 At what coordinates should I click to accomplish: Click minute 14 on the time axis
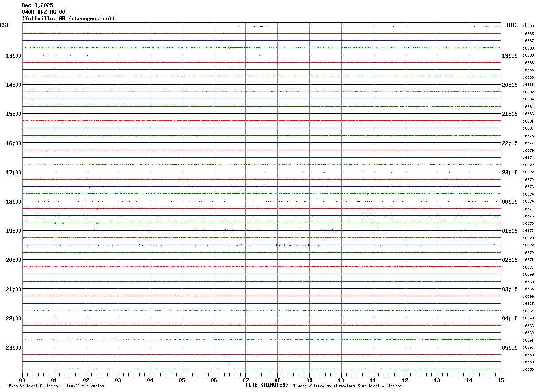(x=469, y=380)
